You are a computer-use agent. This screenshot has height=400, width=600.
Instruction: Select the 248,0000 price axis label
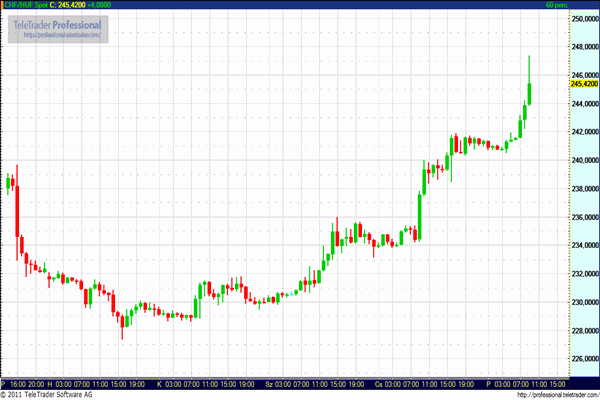[x=585, y=47]
